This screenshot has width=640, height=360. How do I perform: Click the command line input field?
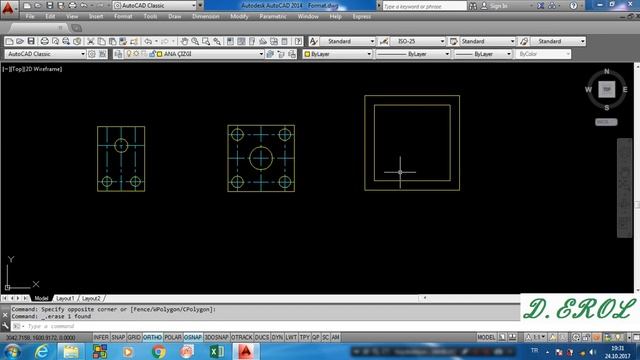pyautogui.click(x=265, y=326)
